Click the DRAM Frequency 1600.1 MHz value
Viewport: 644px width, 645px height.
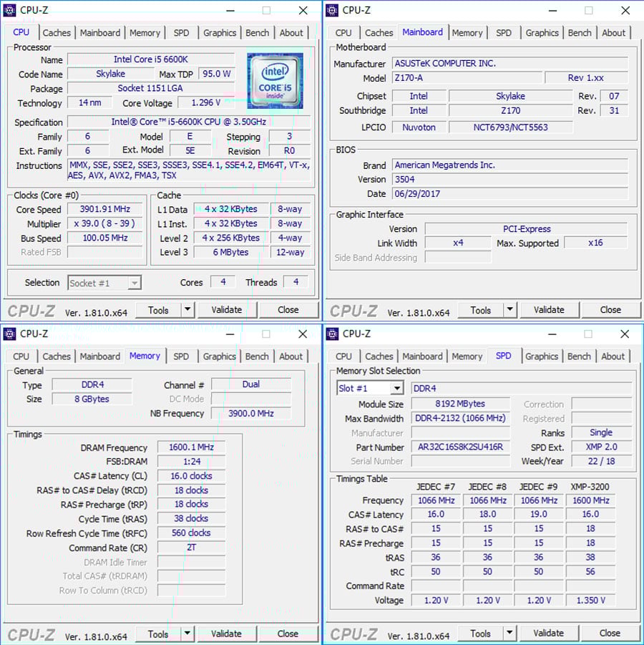click(x=191, y=447)
